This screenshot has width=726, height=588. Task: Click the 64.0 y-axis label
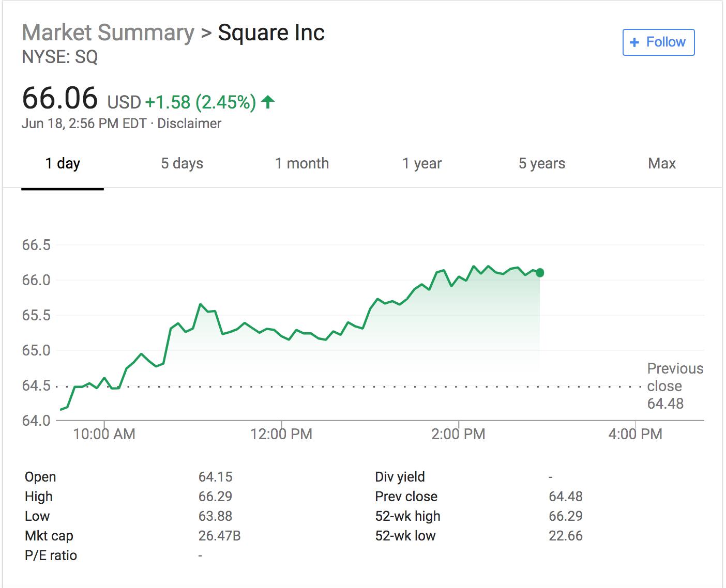(36, 421)
